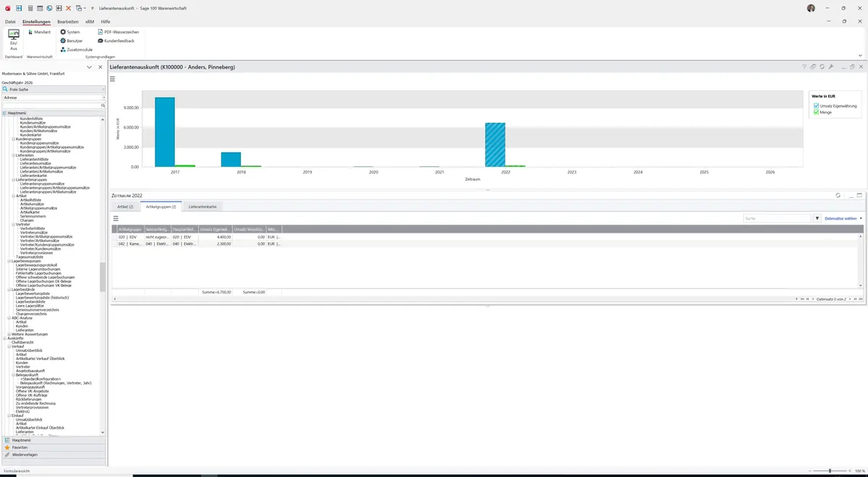Uncheck the Menge legend checkbox
The width and height of the screenshot is (868, 477).
(x=817, y=112)
